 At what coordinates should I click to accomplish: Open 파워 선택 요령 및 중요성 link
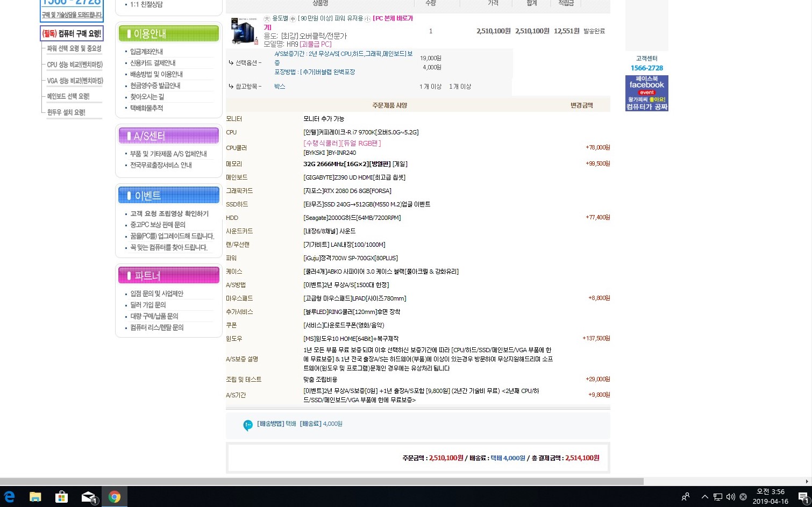tap(74, 48)
